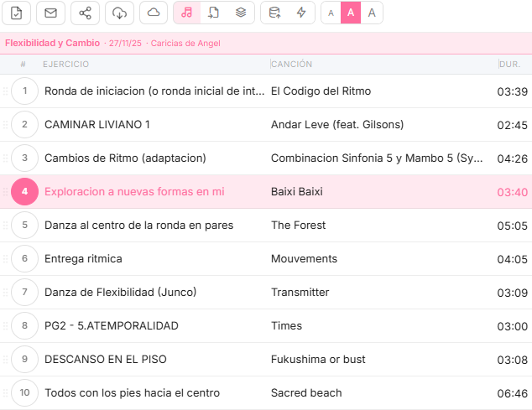Choose the medium font size A
Viewport: 532px width, 410px height.
tap(351, 13)
